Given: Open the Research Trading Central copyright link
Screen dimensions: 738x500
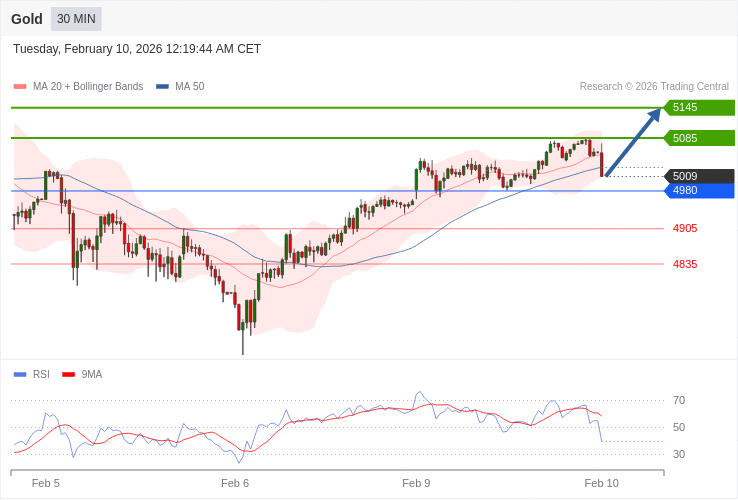Looking at the screenshot, I should (654, 87).
